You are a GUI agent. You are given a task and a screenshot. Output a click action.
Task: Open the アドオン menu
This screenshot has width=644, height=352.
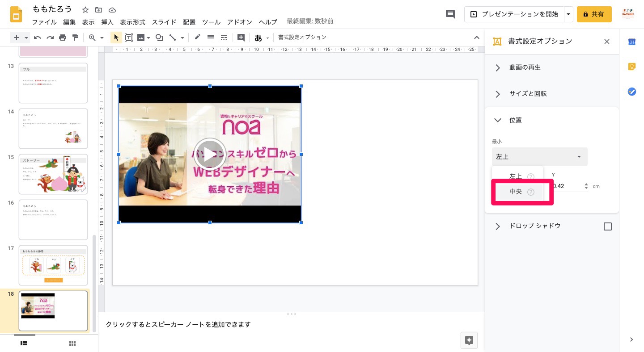(240, 22)
